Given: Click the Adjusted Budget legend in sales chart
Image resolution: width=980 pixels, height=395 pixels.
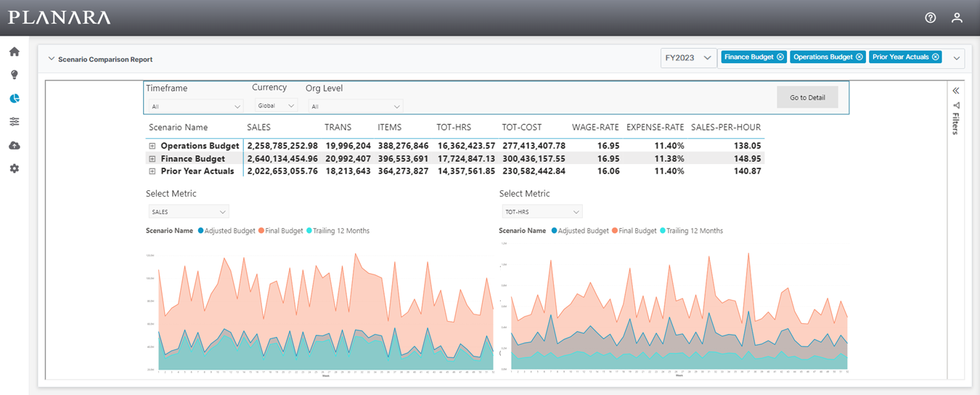Looking at the screenshot, I should (226, 231).
